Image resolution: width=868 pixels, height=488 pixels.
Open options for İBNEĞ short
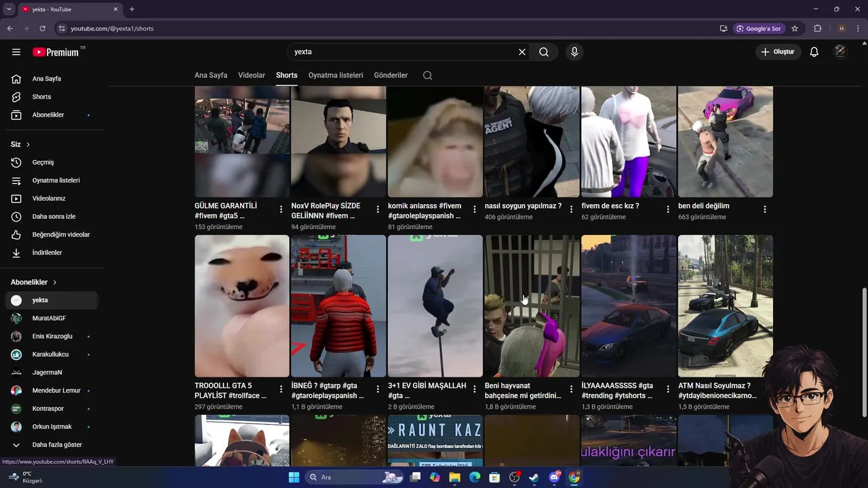378,390
